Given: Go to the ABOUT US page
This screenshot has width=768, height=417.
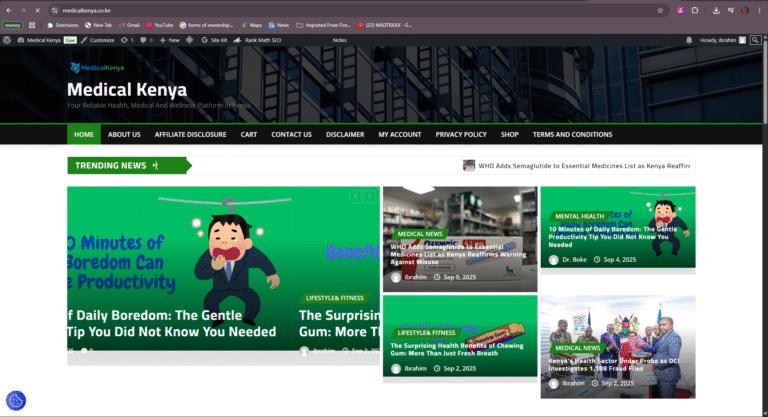Looking at the screenshot, I should pos(124,134).
